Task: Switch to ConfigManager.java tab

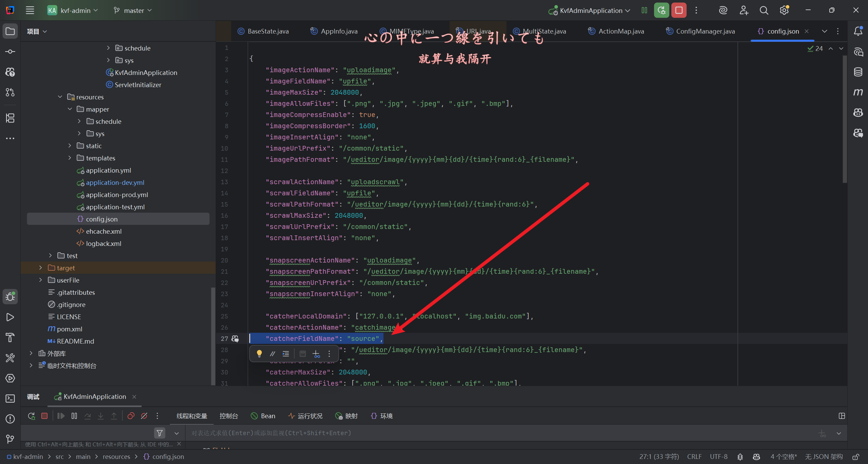Action: coord(701,31)
